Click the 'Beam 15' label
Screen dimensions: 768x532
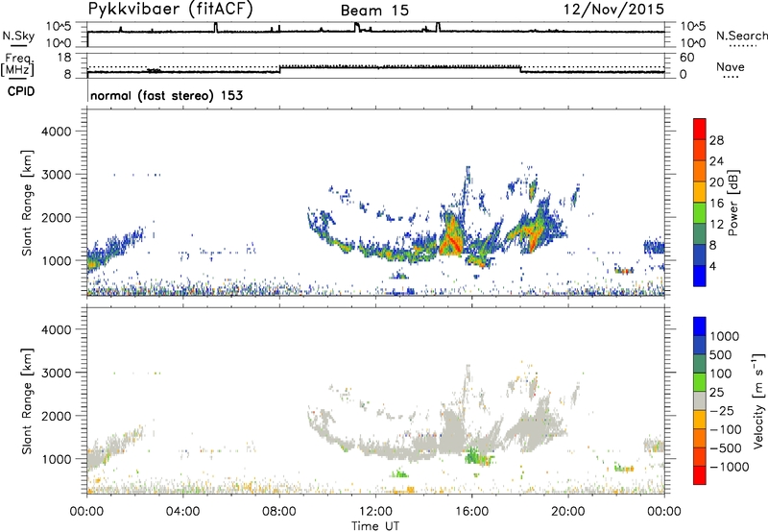[x=374, y=11]
